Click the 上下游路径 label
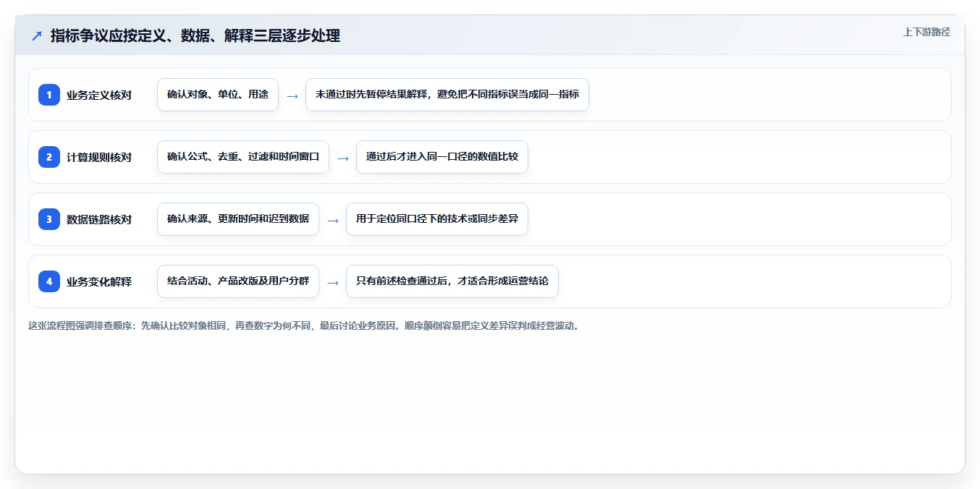Screen dimensions: 980x489 [926, 32]
